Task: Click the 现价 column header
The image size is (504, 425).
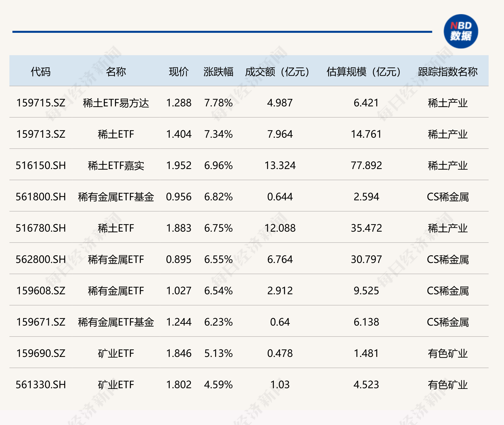Action: point(179,72)
